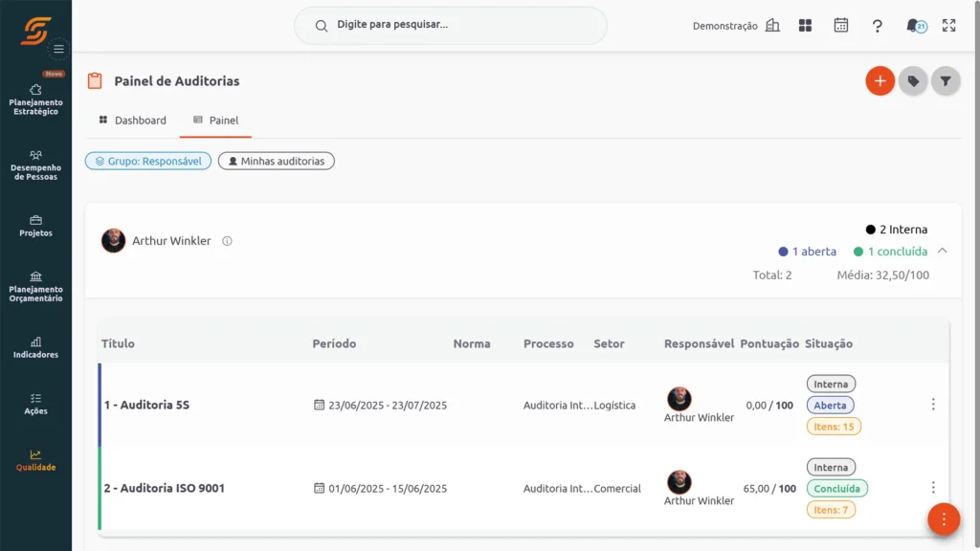This screenshot has height=551, width=980.
Task: Click 'Interna' badge in ISO 9001 row
Action: click(x=831, y=467)
